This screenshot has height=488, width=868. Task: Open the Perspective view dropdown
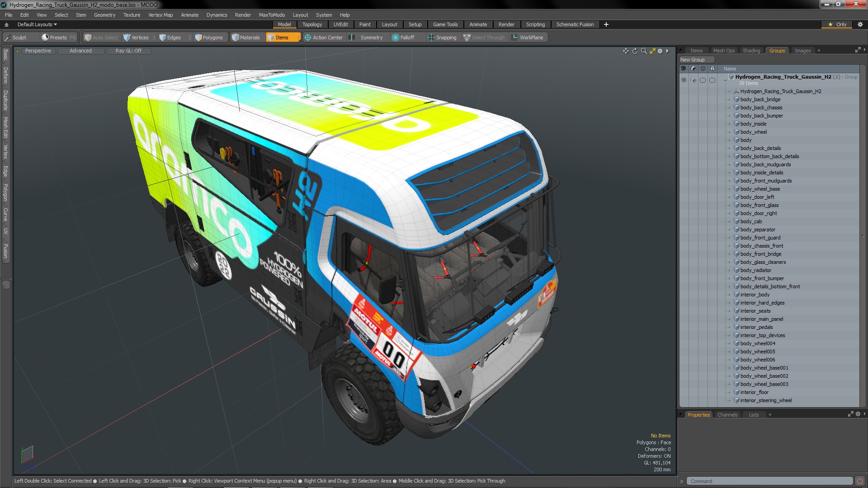(38, 51)
